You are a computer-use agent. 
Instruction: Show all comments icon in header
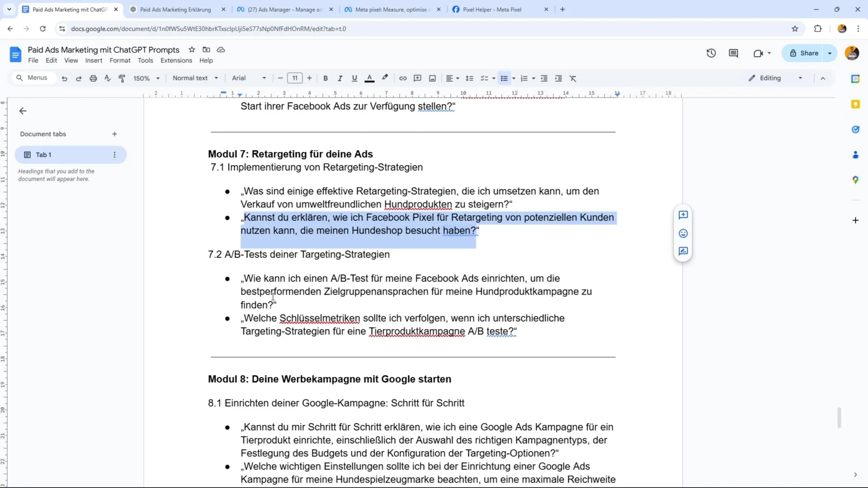point(733,53)
